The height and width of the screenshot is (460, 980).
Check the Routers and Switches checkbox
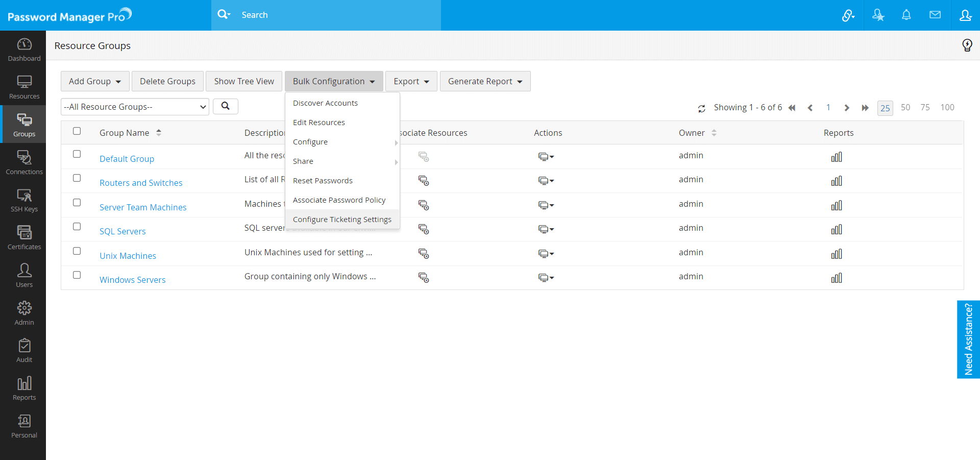77,178
